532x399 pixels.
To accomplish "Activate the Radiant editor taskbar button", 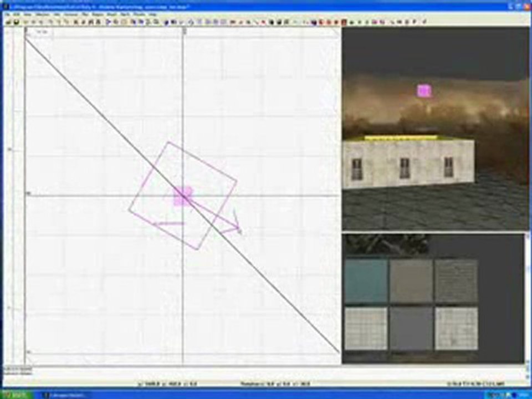I will (66, 395).
